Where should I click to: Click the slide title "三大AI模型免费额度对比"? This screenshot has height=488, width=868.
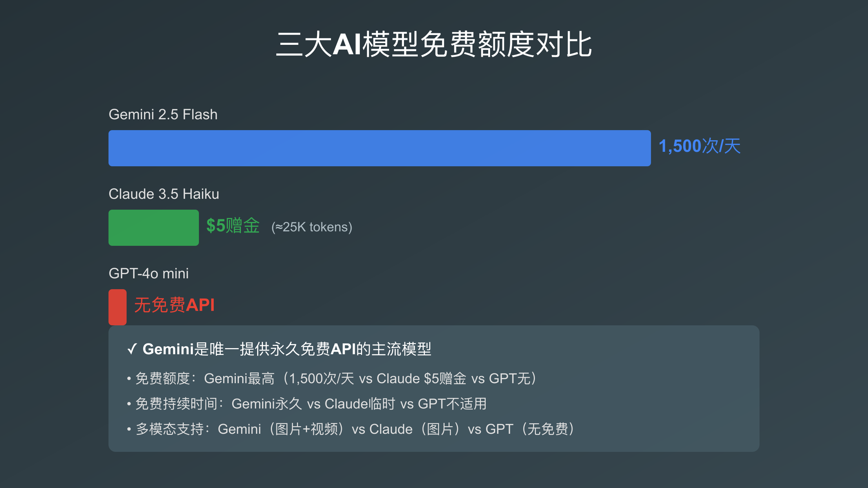(x=434, y=44)
